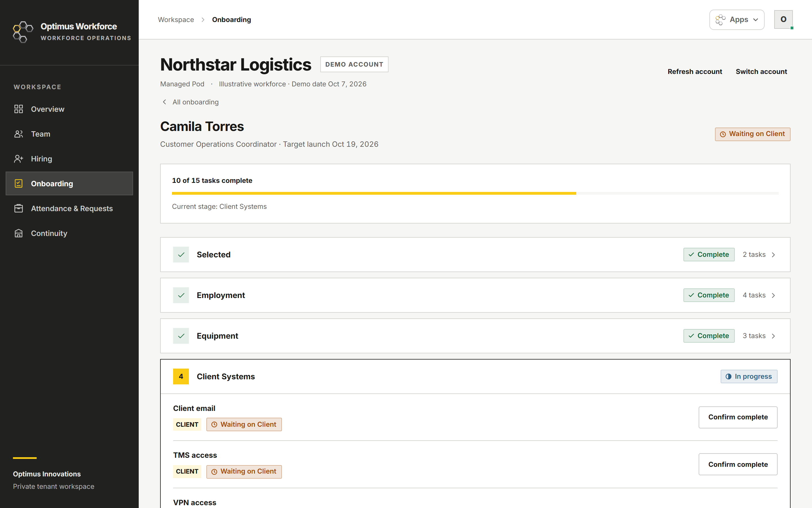
Task: Click the green check icon beside Equipment
Action: click(181, 336)
